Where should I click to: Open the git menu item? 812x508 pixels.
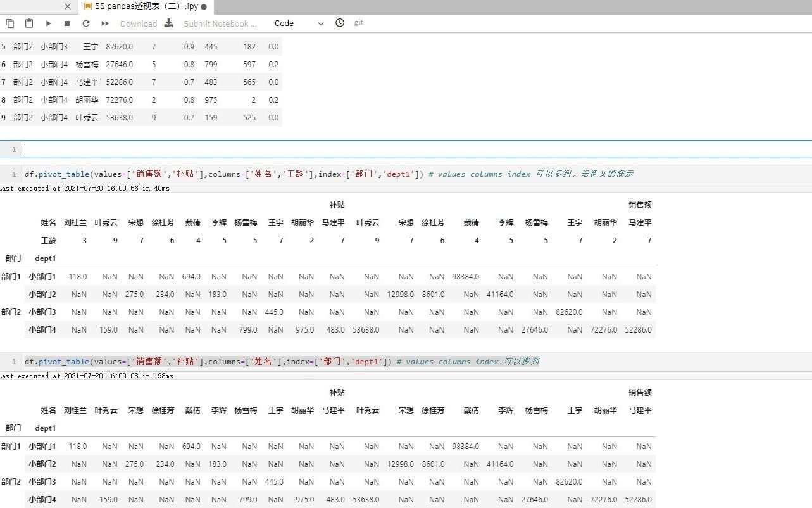[x=359, y=23]
